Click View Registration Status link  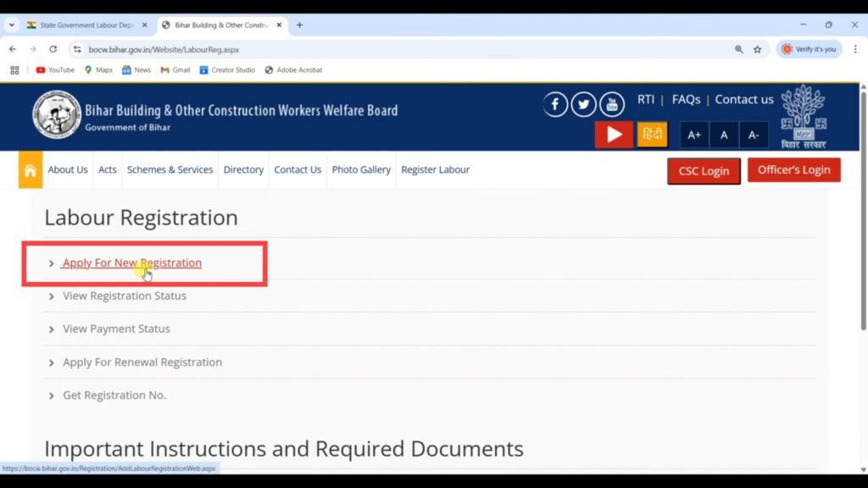click(x=125, y=296)
